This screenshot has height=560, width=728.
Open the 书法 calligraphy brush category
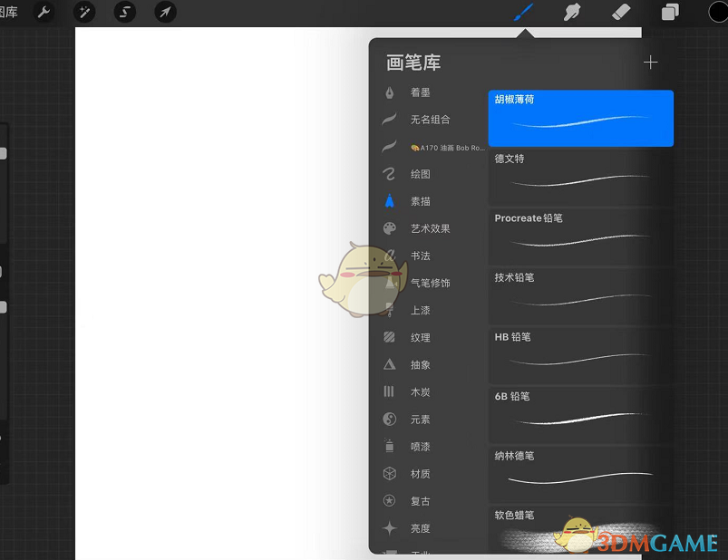click(420, 256)
